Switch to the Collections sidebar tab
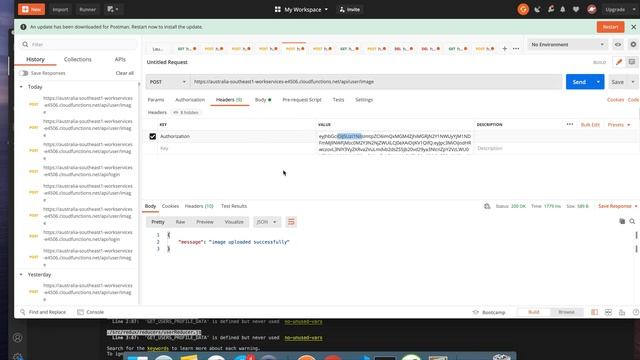This screenshot has width=640, height=360. (78, 59)
